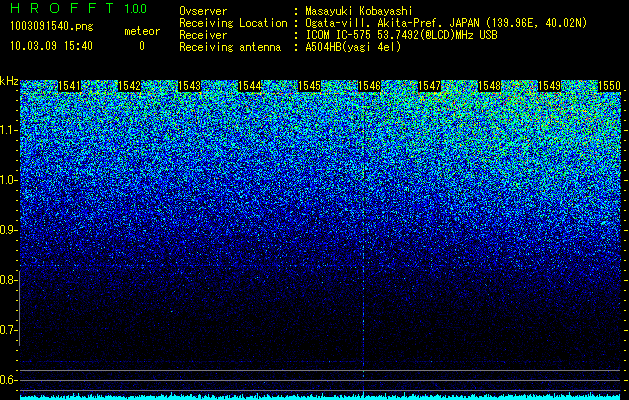
Task: Click the 1.1 kHz axis label
Action: tap(7, 130)
